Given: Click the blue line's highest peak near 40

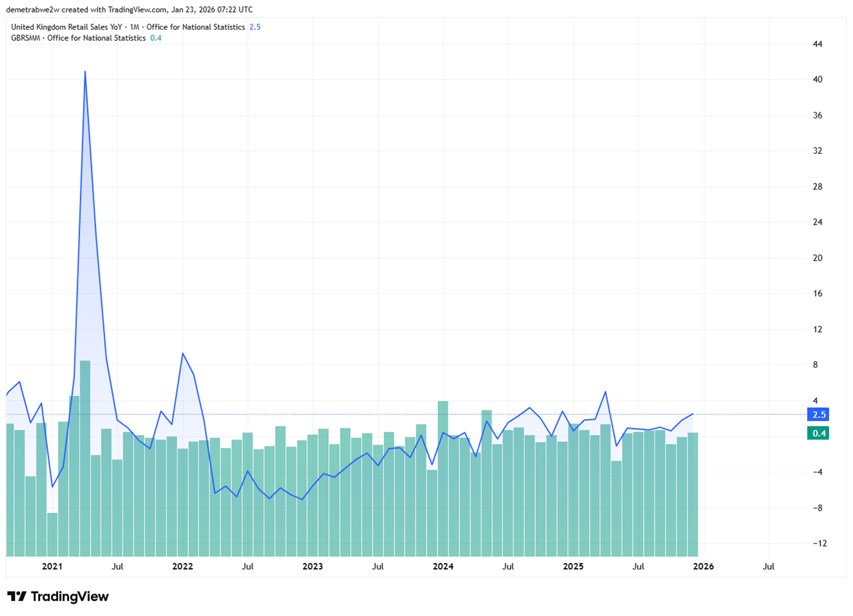Looking at the screenshot, I should 85,72.
